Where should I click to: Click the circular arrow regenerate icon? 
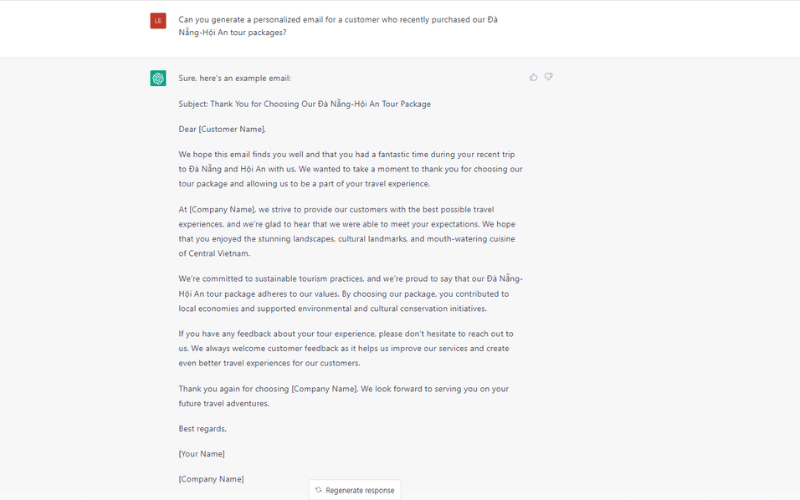318,490
